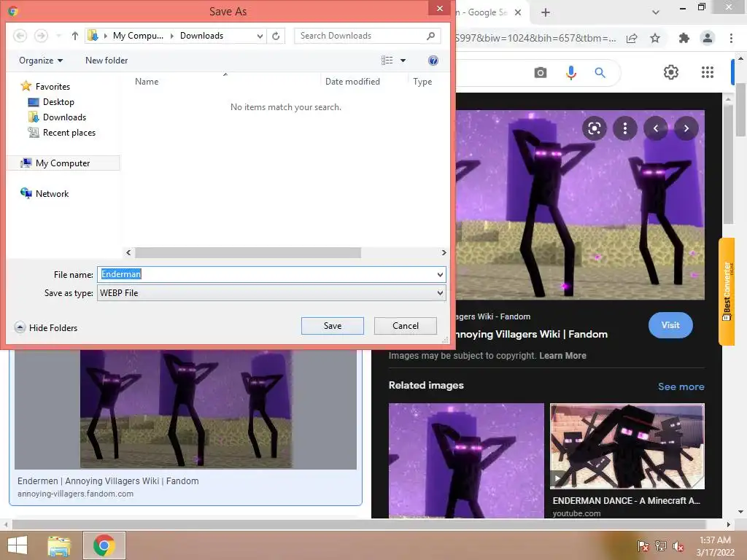The width and height of the screenshot is (747, 560).
Task: Open Chrome extensions puzzle icon
Action: coord(684,38)
